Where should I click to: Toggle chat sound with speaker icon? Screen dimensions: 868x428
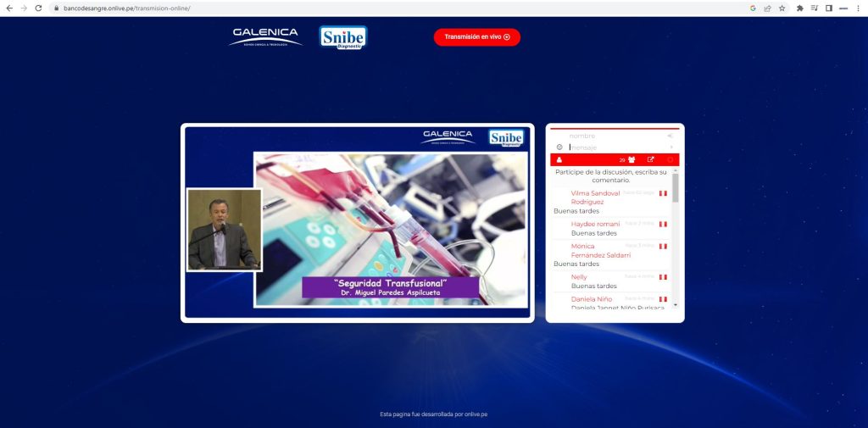click(x=670, y=136)
